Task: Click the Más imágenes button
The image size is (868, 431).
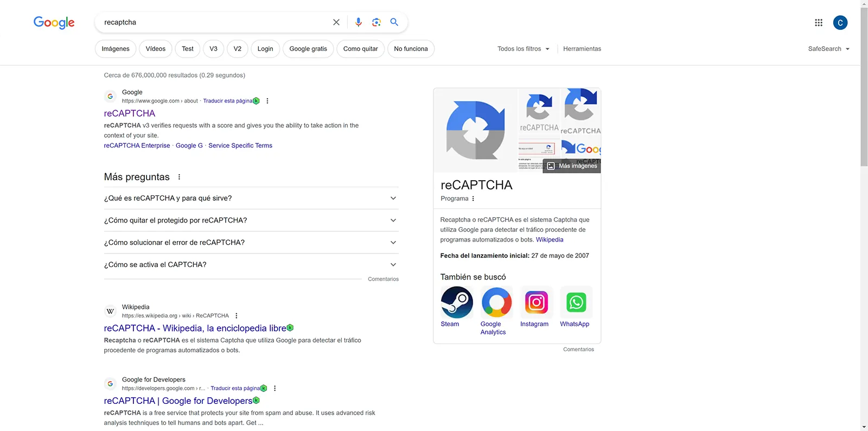Action: pyautogui.click(x=572, y=166)
